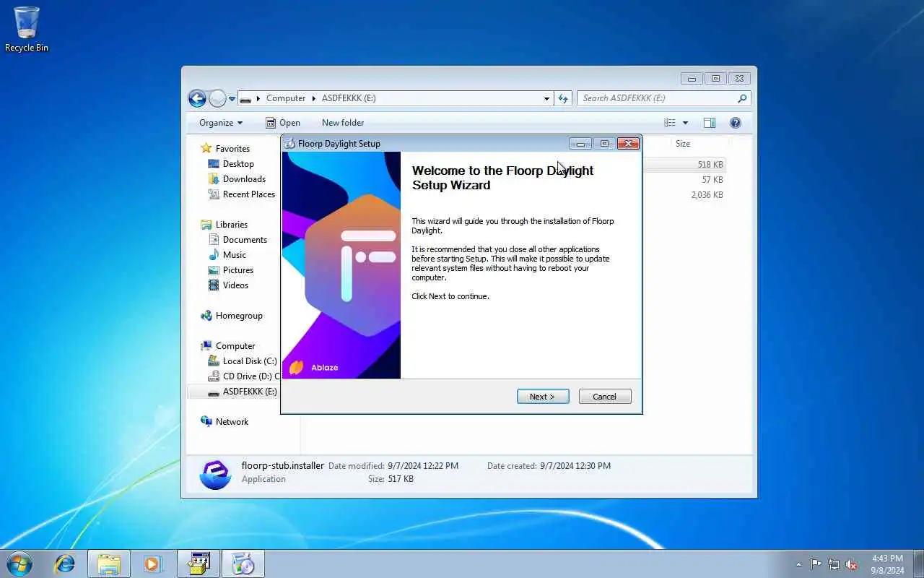Image resolution: width=924 pixels, height=578 pixels.
Task: Open the volume tray icon
Action: 852,564
